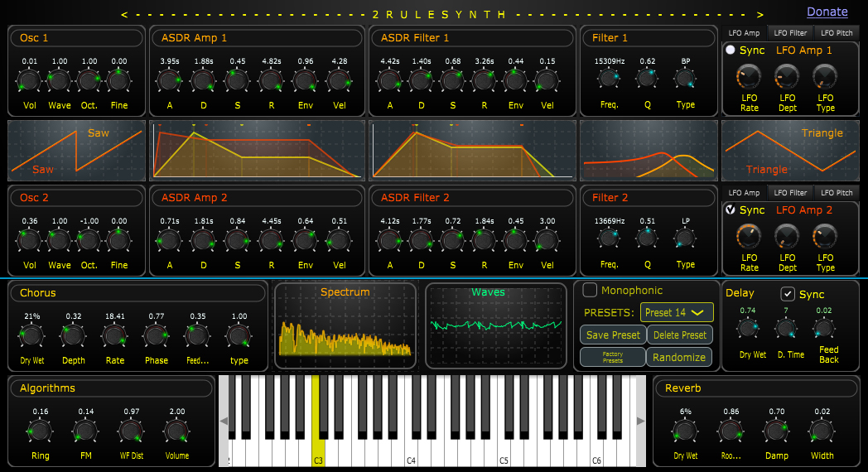Open the Donate link
This screenshot has height=472, width=868.
[x=827, y=12]
